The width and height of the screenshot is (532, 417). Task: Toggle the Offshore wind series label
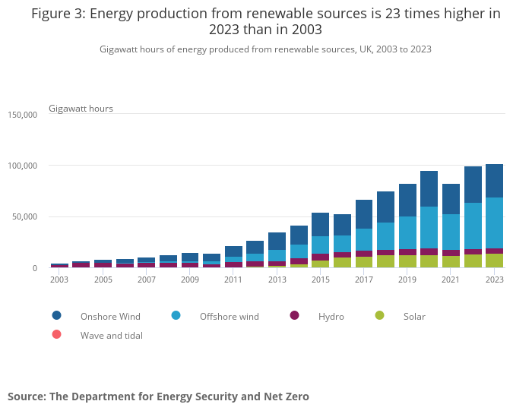pyautogui.click(x=229, y=316)
